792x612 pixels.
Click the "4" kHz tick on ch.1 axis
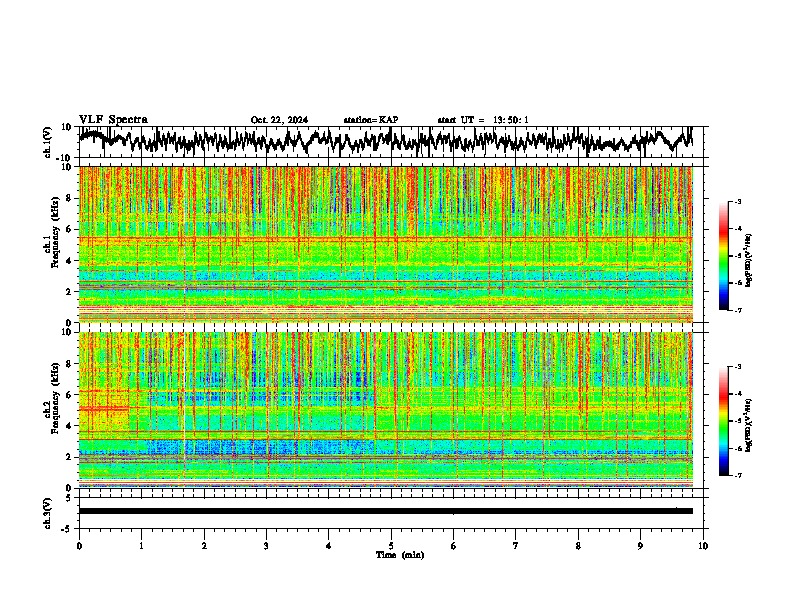pyautogui.click(x=69, y=261)
